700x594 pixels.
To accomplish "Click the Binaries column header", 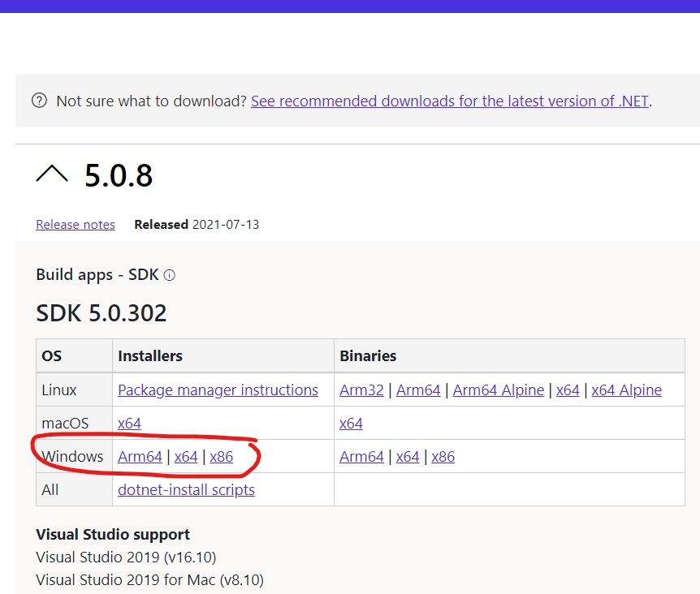I will (368, 356).
